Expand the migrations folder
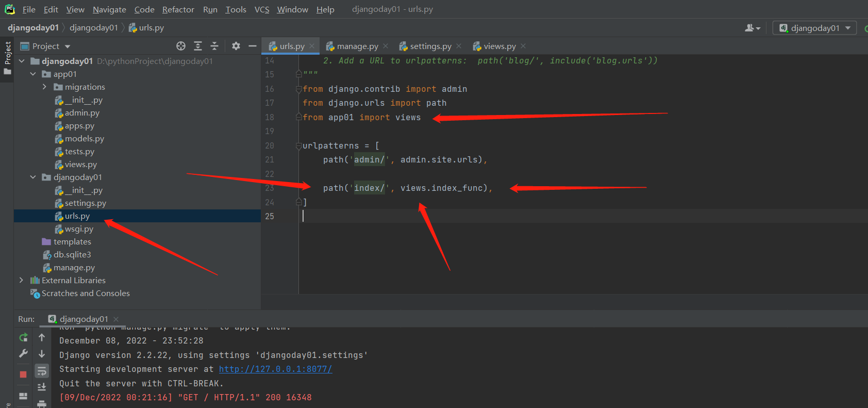The height and width of the screenshot is (408, 868). 44,87
